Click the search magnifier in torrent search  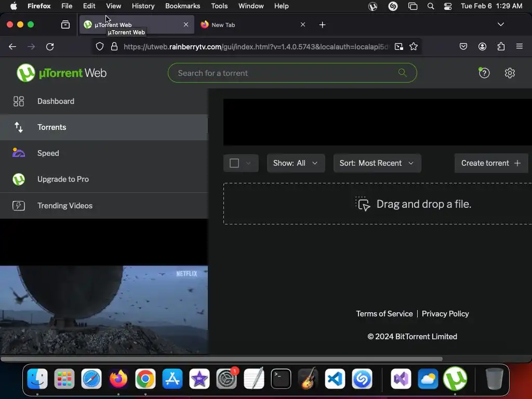403,73
